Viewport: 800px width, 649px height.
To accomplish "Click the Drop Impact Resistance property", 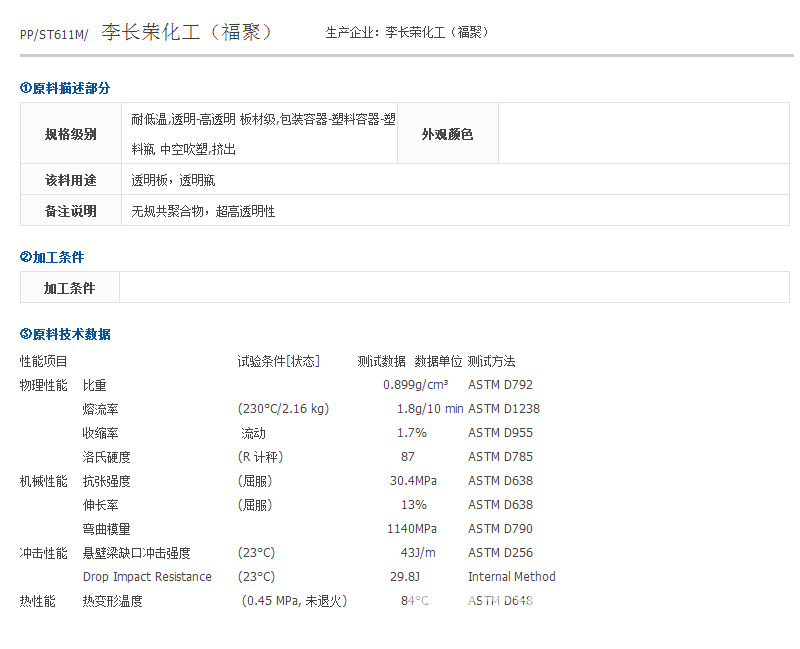I will coord(147,577).
